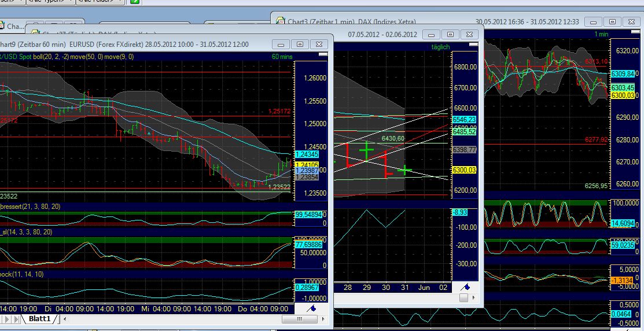Click the -1,3134 orange value tag
644x331 pixels.
pyautogui.click(x=622, y=281)
